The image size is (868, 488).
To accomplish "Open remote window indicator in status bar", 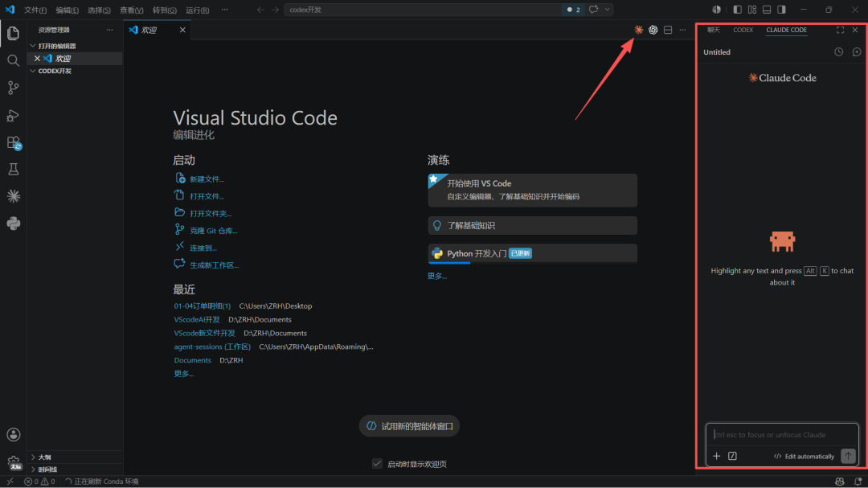I will coord(10,482).
